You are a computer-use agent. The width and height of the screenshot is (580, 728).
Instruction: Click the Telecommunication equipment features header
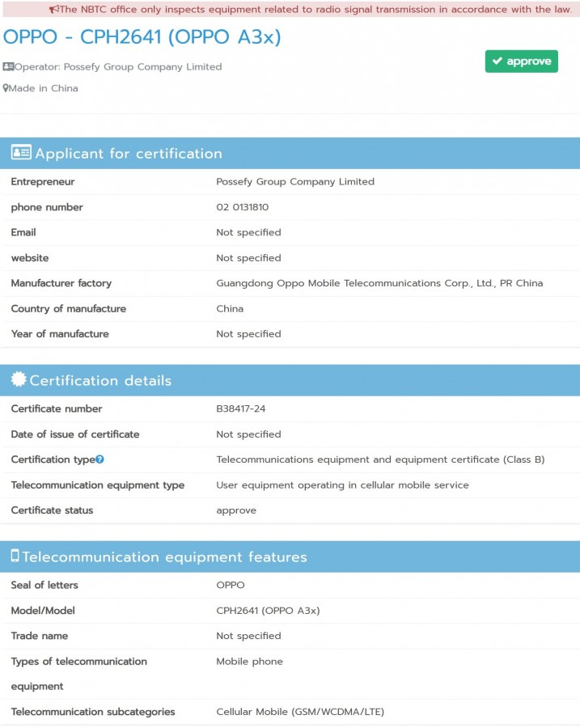click(x=290, y=557)
